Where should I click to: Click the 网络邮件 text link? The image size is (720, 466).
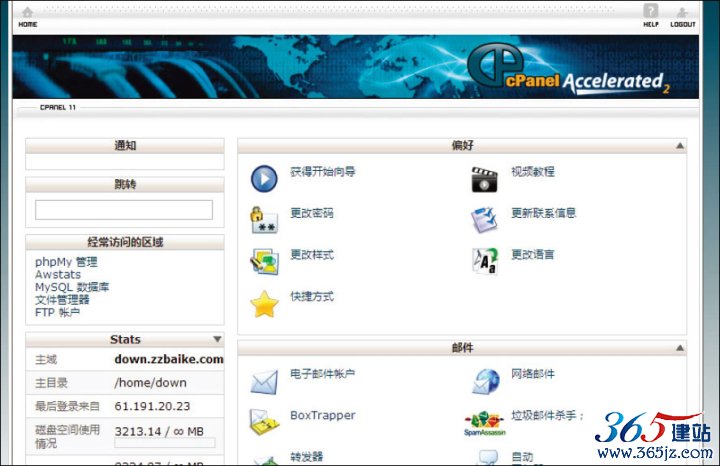(x=533, y=374)
